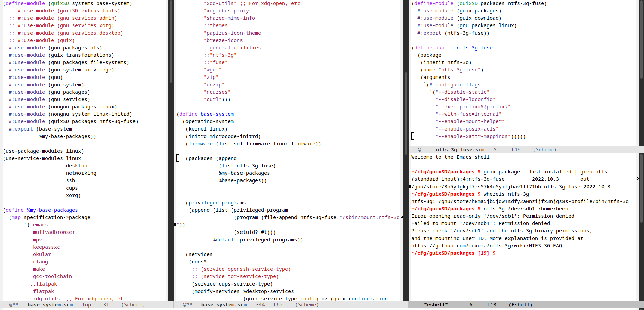
Task: Click the commented 'tor-service-type' line
Action: coord(235,276)
